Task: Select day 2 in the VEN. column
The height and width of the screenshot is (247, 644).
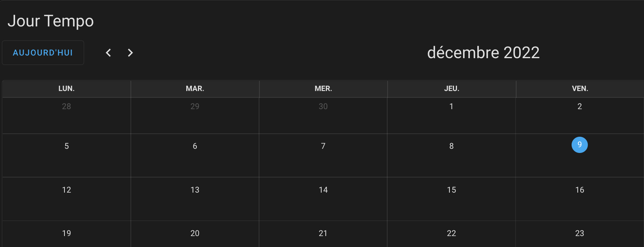Action: tap(580, 107)
